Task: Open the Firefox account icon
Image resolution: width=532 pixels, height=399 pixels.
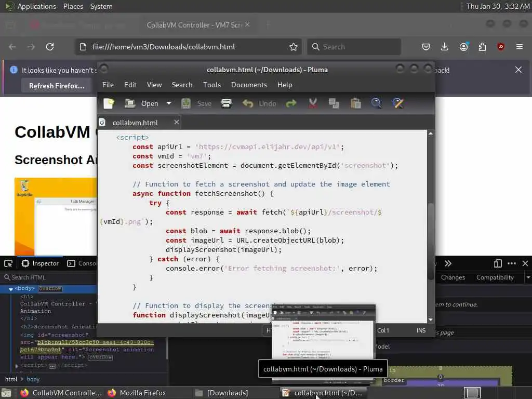Action: coord(463,47)
